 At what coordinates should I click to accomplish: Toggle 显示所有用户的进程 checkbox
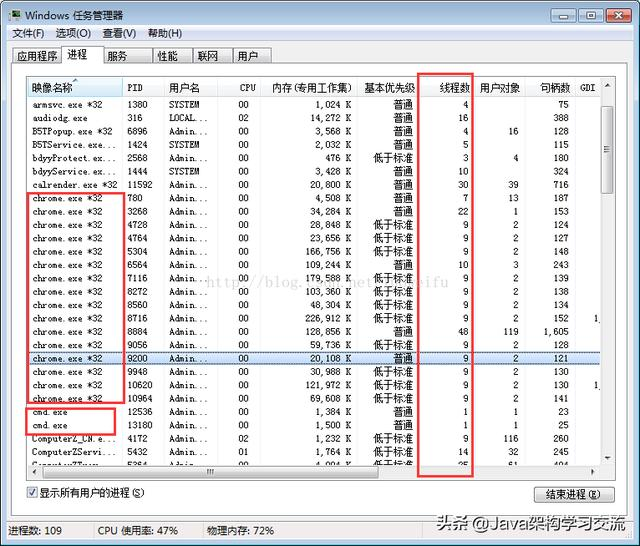tap(32, 492)
